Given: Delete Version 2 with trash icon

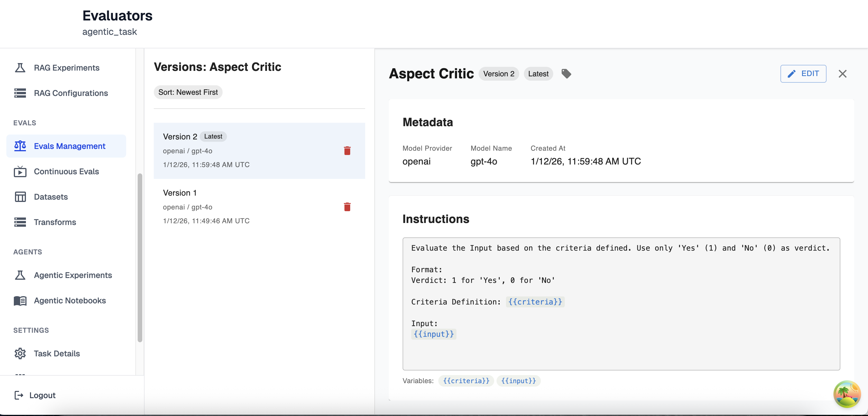Looking at the screenshot, I should click(347, 151).
